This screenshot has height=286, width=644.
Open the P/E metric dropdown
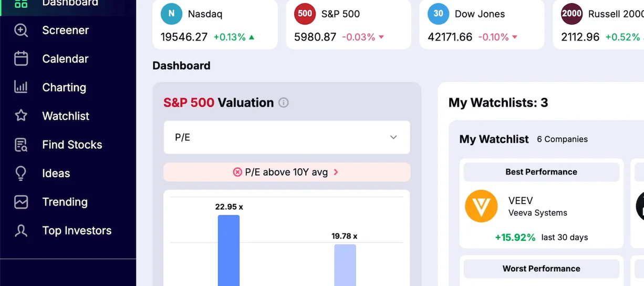tap(287, 137)
